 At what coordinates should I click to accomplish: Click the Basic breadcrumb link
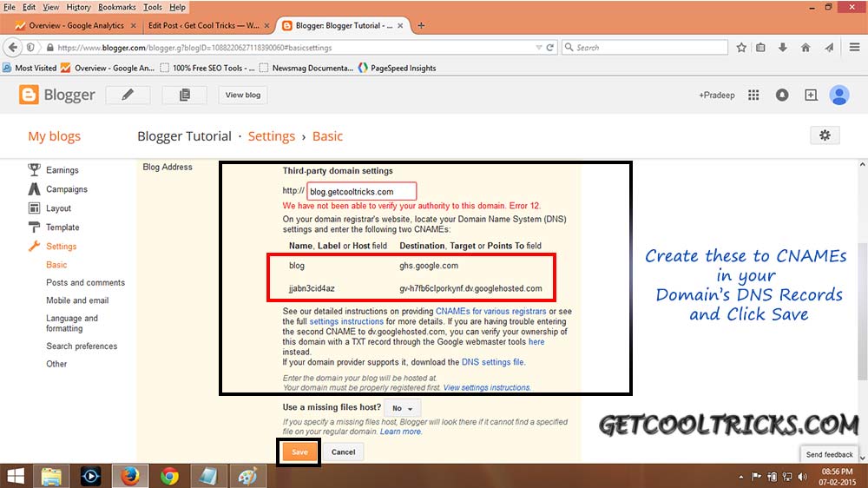(x=328, y=136)
